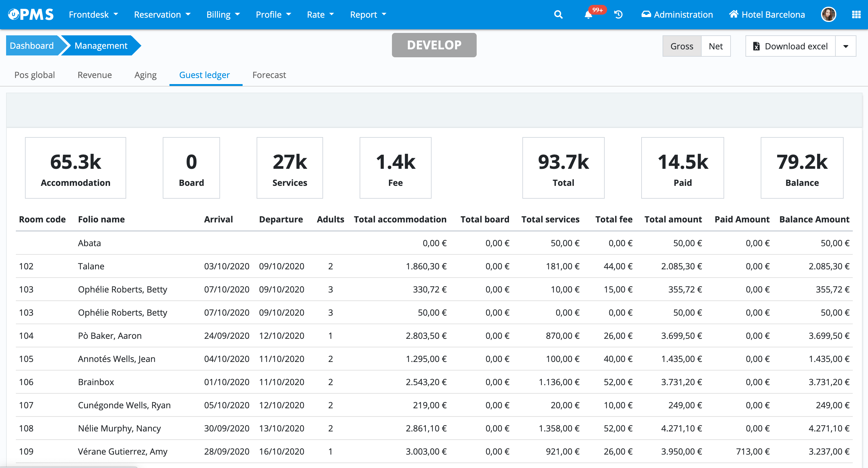The image size is (868, 468).
Task: Click the history clock icon
Action: (x=618, y=15)
